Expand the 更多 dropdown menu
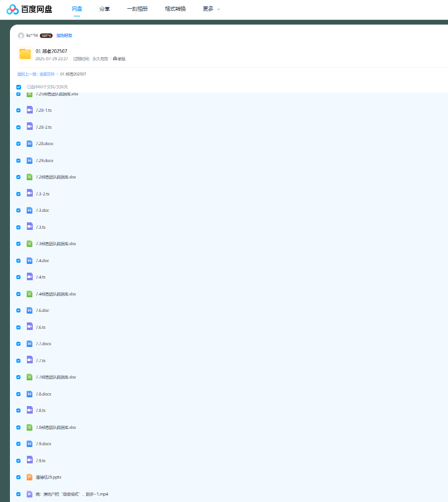This screenshot has height=502, width=448. 211,9
